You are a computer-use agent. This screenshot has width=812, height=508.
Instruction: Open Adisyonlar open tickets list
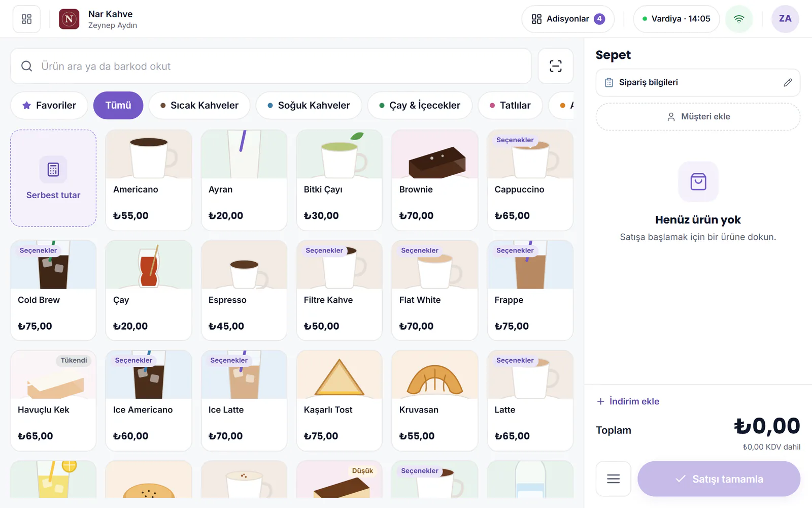point(568,19)
